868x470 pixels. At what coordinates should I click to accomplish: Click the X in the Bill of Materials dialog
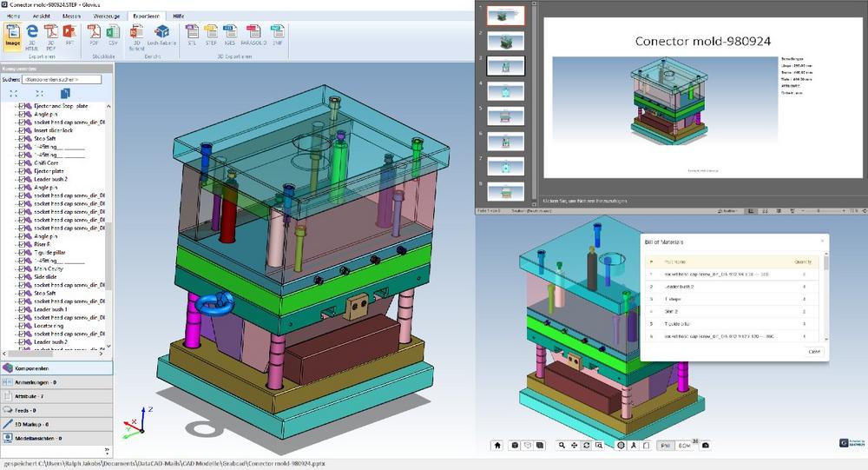tap(822, 241)
